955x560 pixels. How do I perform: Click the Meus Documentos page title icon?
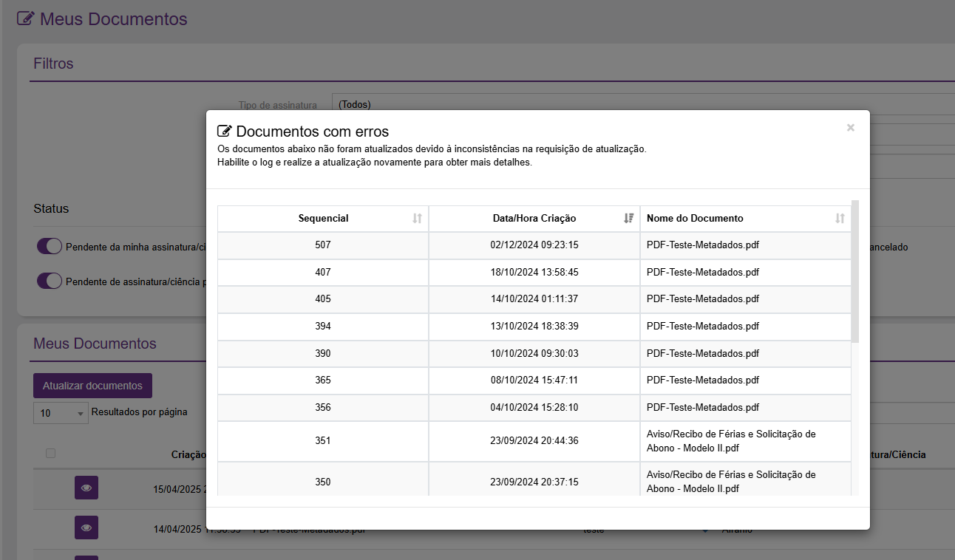26,18
